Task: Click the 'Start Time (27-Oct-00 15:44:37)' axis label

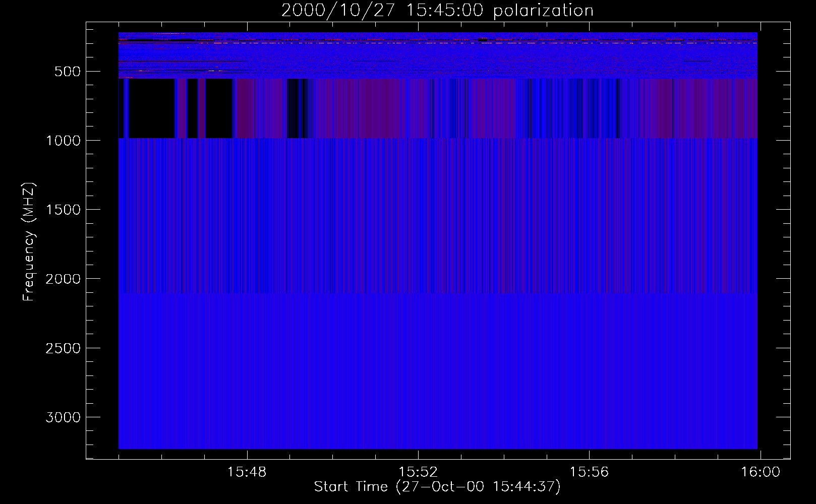Action: click(437, 487)
